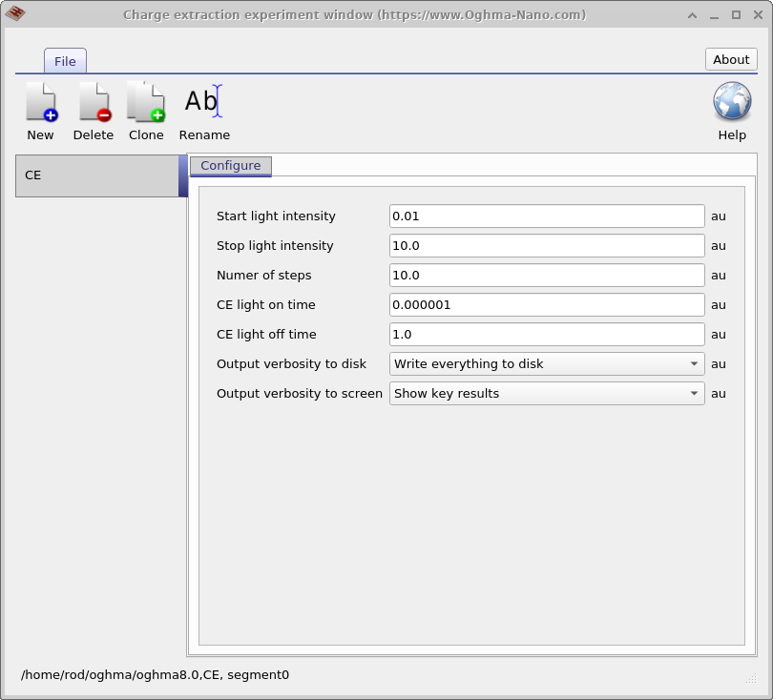Switch to the Configure tab
This screenshot has height=700, width=773.
(x=230, y=165)
